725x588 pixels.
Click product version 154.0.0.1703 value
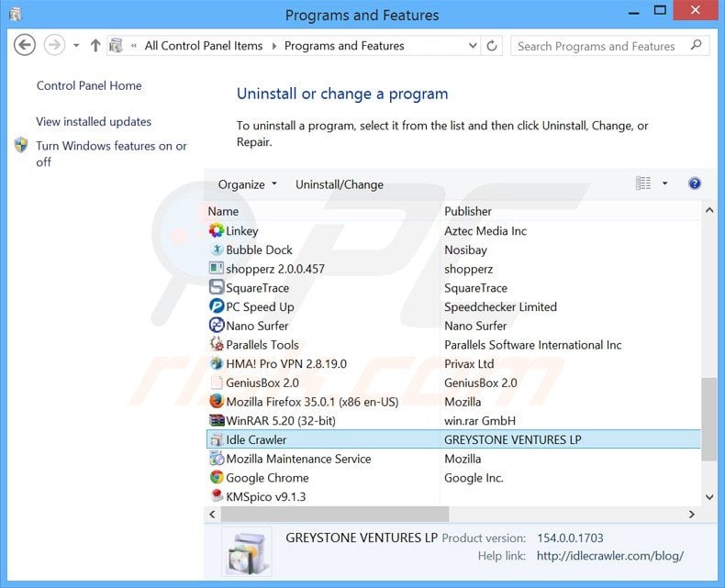[x=570, y=538]
